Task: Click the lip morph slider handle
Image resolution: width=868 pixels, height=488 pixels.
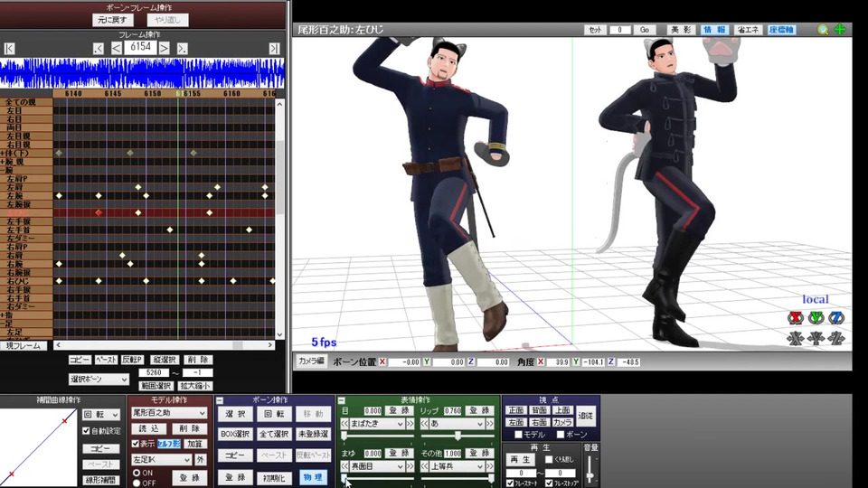Action: click(x=458, y=436)
